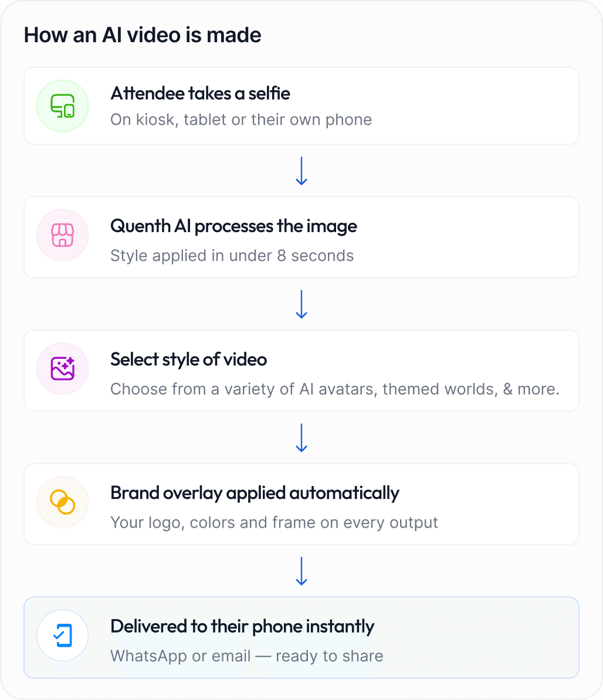Select Quenth AI processes the image heading
The height and width of the screenshot is (700, 603).
(x=233, y=226)
